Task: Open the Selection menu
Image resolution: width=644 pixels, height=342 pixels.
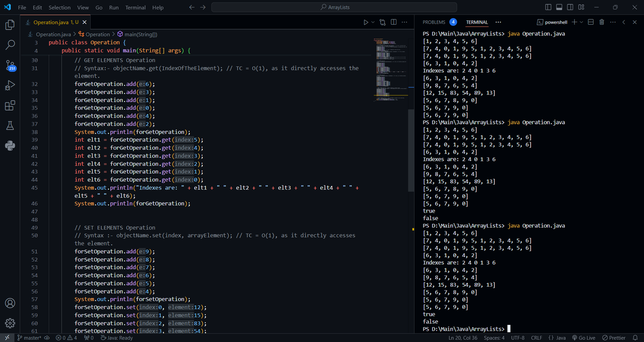Action: tap(60, 8)
